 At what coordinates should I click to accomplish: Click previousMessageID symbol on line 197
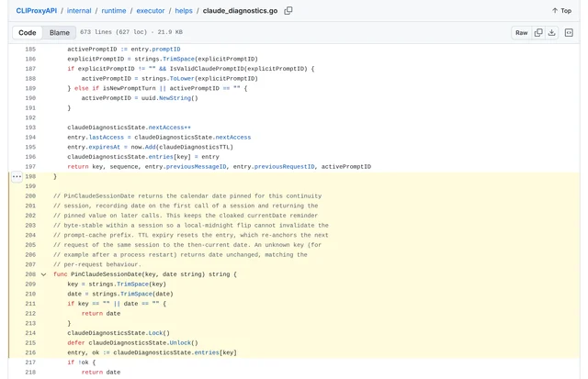pyautogui.click(x=196, y=167)
